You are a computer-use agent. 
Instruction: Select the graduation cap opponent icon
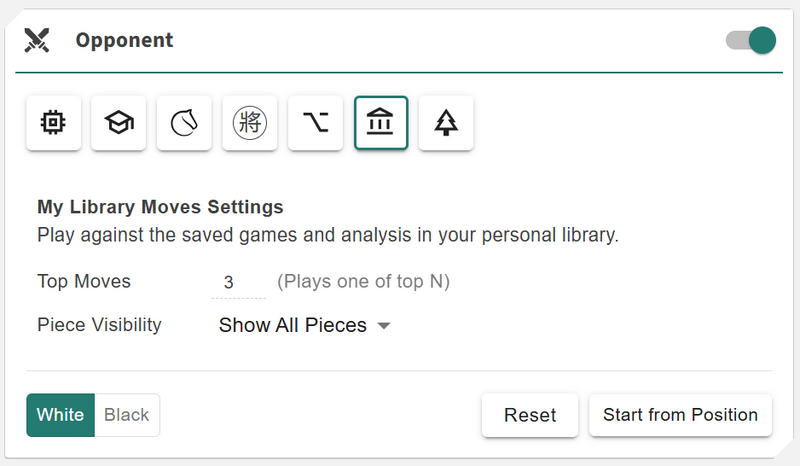coord(119,123)
